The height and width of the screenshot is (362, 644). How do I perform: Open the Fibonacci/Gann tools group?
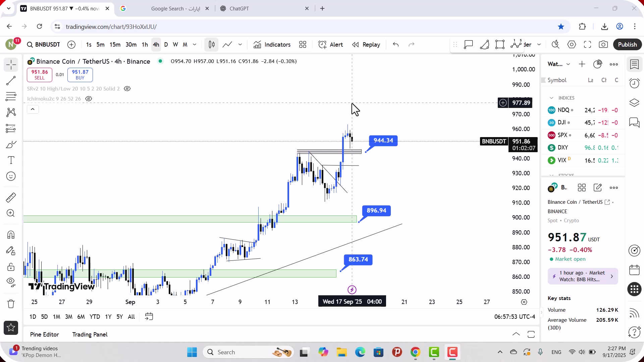(x=11, y=97)
